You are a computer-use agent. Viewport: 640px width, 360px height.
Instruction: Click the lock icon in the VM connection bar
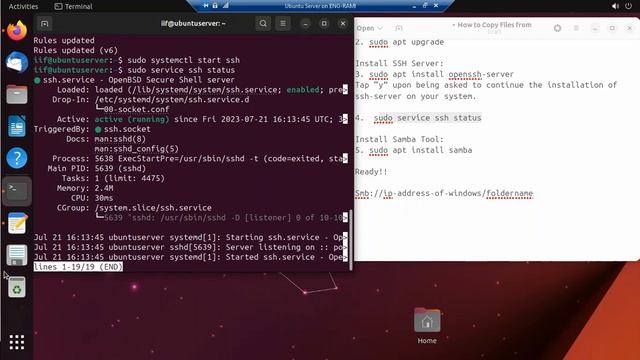coord(215,6)
